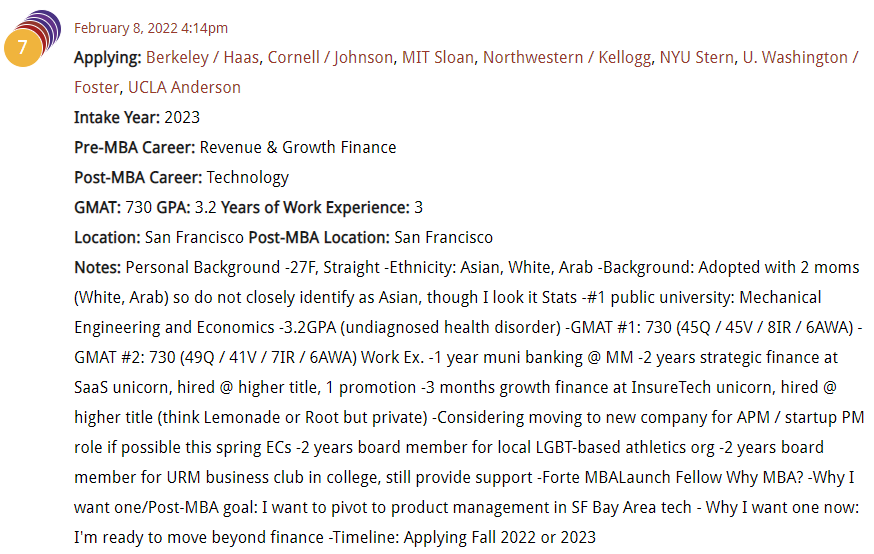Click the Years of Work Experience label

point(315,208)
